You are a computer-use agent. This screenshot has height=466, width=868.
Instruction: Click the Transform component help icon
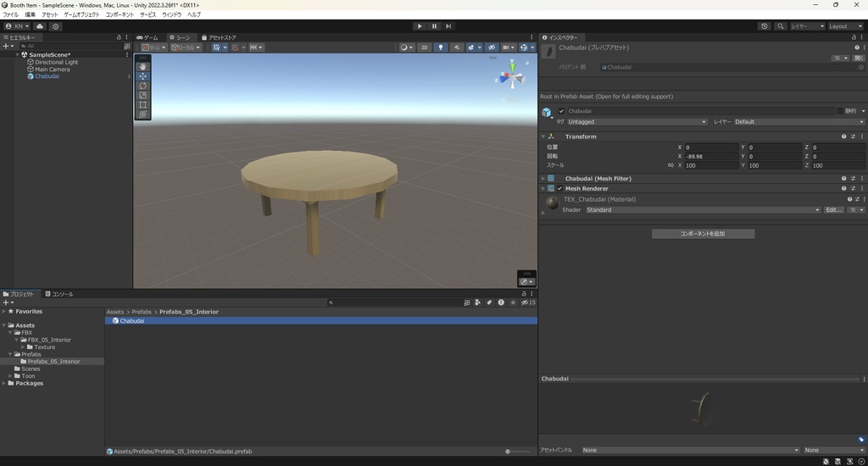point(843,136)
